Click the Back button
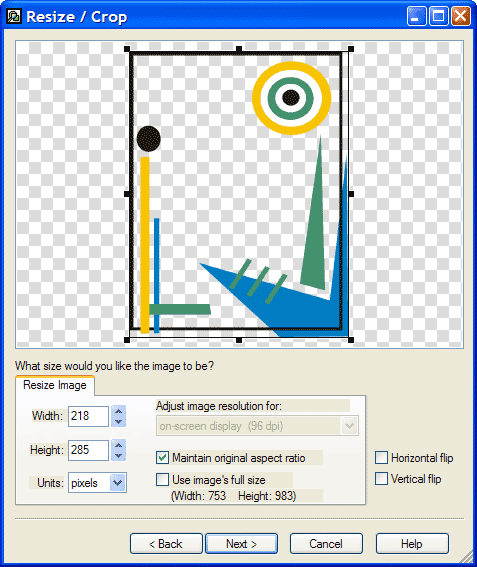The width and height of the screenshot is (477, 567). point(166,543)
